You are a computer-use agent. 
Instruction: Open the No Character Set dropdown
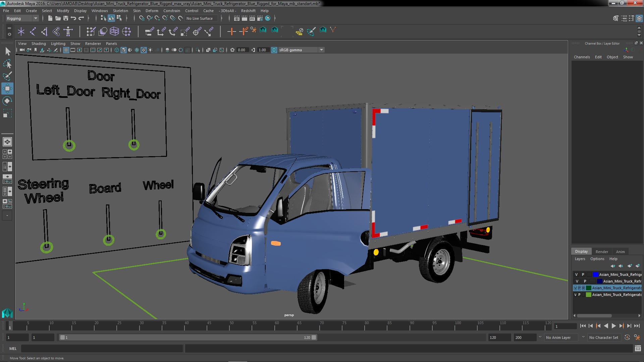(605, 338)
